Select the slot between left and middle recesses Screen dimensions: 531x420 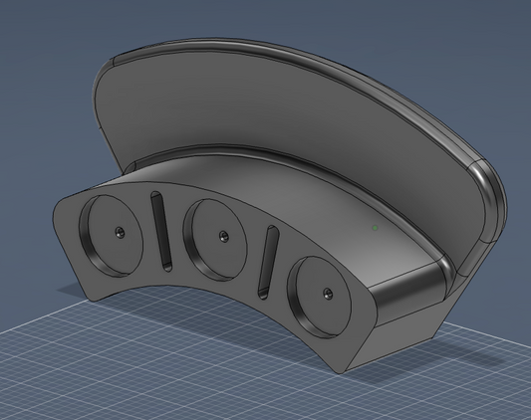pyautogui.click(x=161, y=231)
